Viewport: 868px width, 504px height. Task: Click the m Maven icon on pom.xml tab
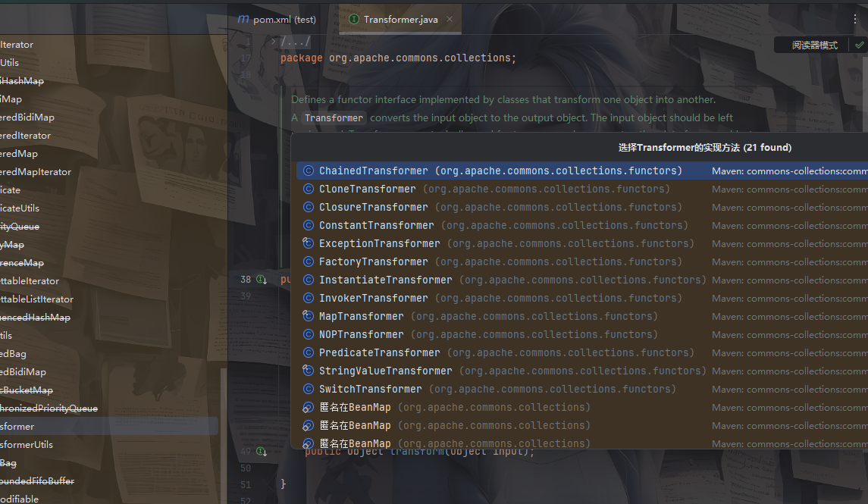coord(243,20)
